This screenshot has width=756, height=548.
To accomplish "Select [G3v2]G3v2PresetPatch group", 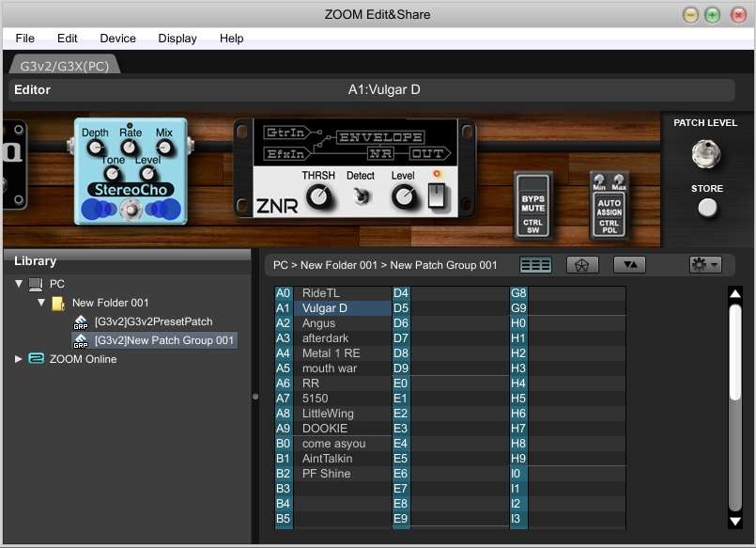I will pos(153,321).
